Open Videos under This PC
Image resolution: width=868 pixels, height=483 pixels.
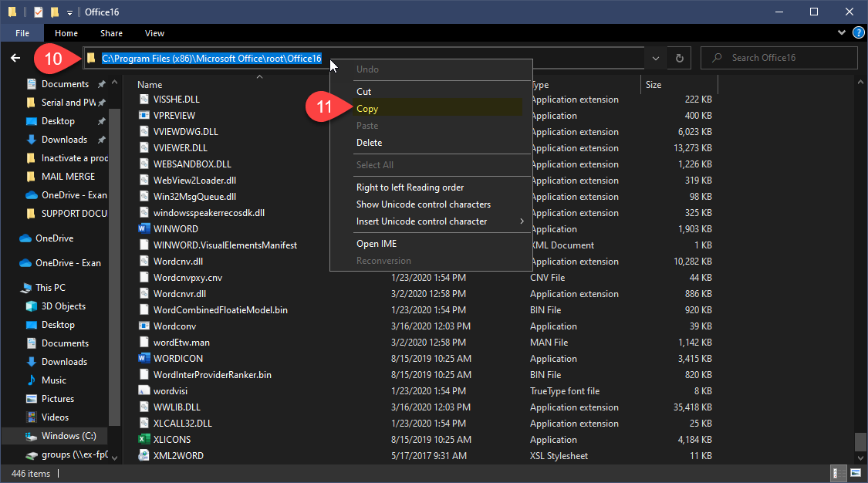pyautogui.click(x=55, y=417)
